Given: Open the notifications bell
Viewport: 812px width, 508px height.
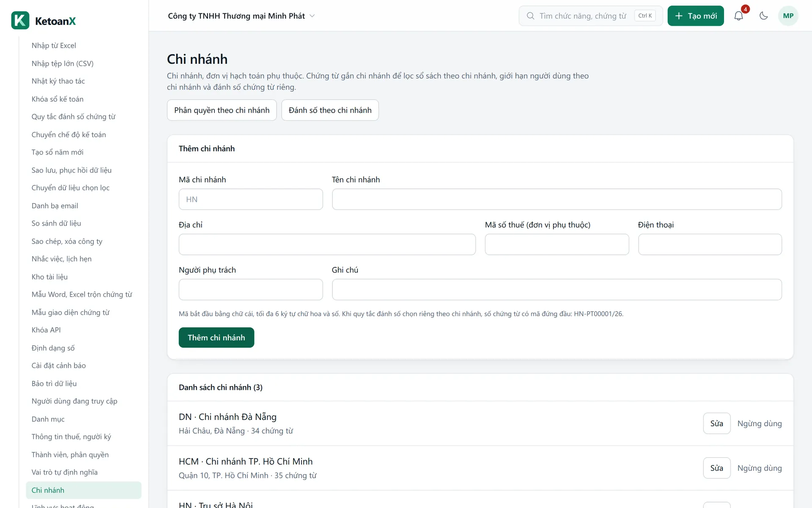Looking at the screenshot, I should (x=738, y=16).
